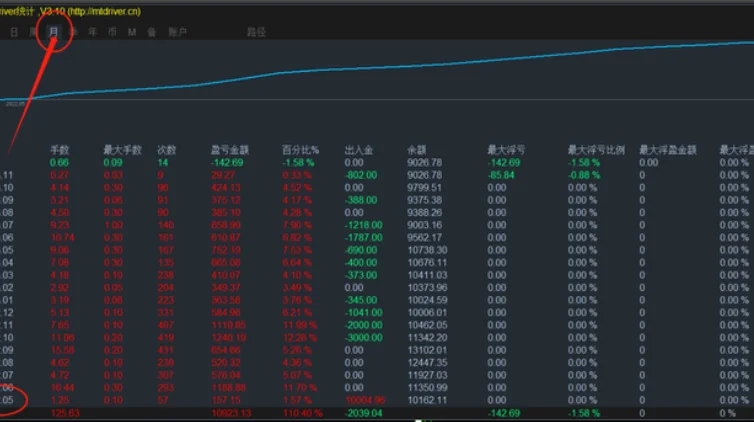Select the -1218.00 withdrawal cell

click(364, 225)
